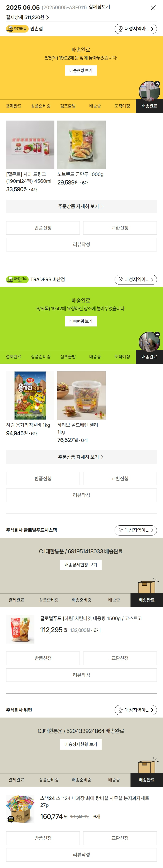The image size is (163, 868).
Task: Select 배송완료 step in 만촌점 tracker
Action: point(149,106)
